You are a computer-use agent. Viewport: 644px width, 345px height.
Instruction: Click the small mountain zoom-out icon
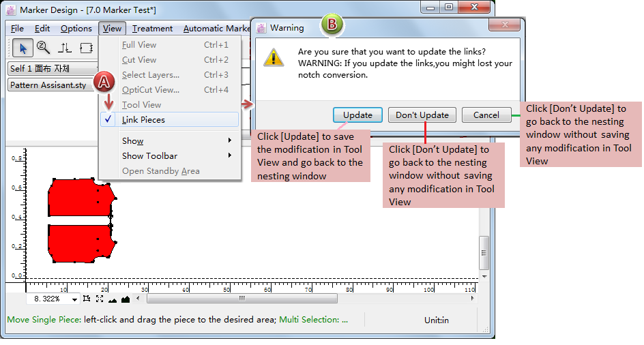coord(113,299)
